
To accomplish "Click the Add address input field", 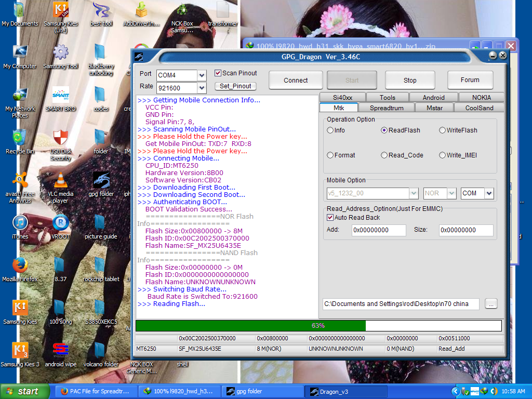I will (379, 230).
